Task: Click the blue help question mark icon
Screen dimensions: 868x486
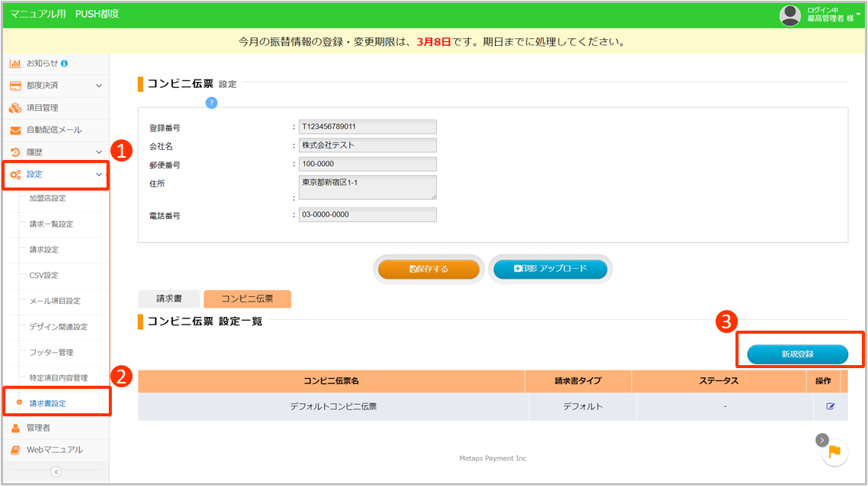Action: (211, 103)
